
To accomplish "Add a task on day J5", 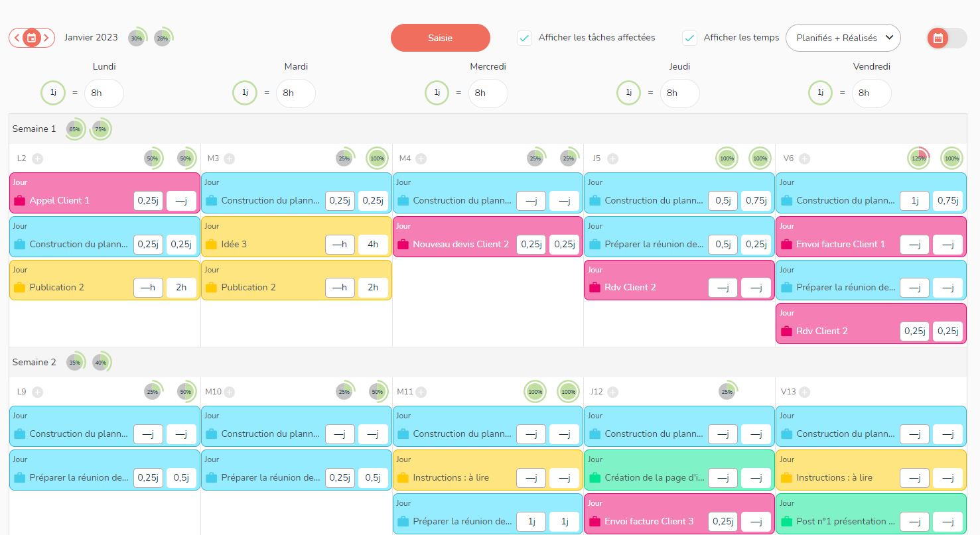I will [613, 158].
